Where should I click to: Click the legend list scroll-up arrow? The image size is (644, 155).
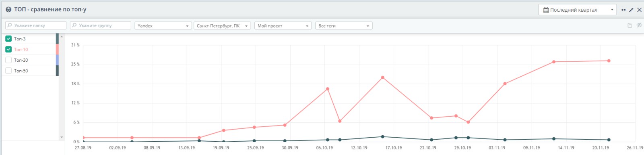tap(62, 36)
